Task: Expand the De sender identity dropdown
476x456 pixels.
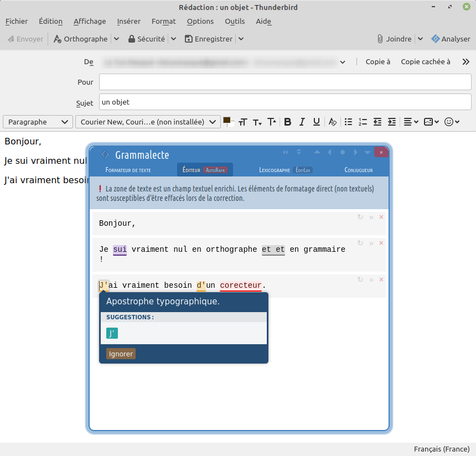Action: click(x=343, y=62)
